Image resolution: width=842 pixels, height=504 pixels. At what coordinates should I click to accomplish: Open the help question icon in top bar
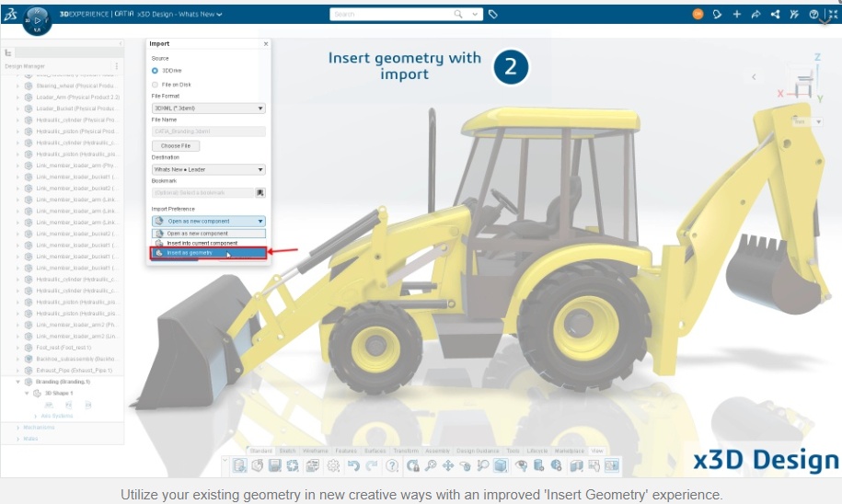coord(814,15)
